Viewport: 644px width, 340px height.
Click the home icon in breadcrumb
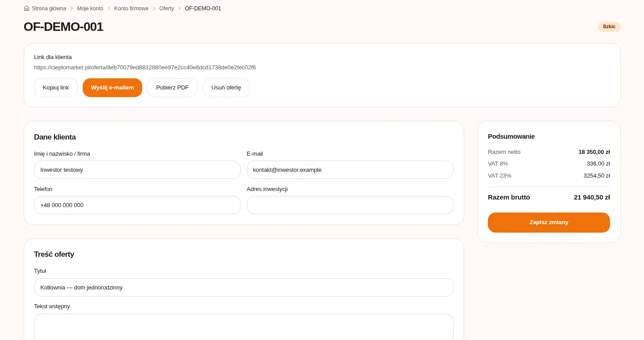click(26, 8)
